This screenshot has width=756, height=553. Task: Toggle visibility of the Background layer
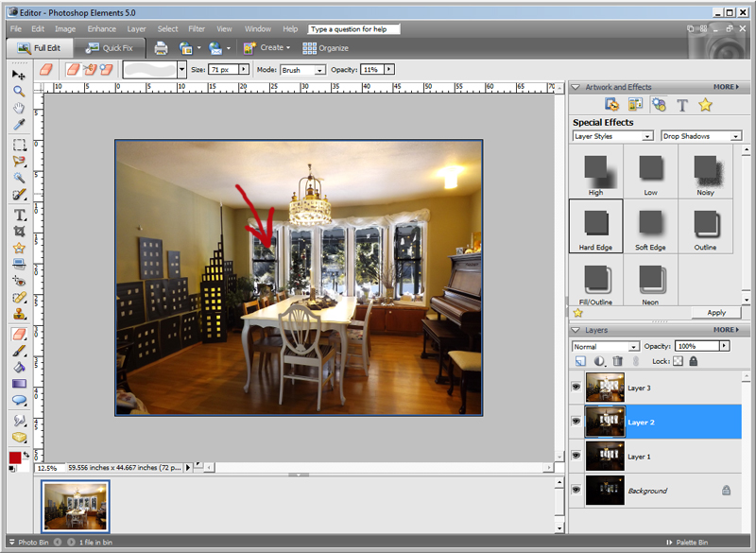click(576, 490)
